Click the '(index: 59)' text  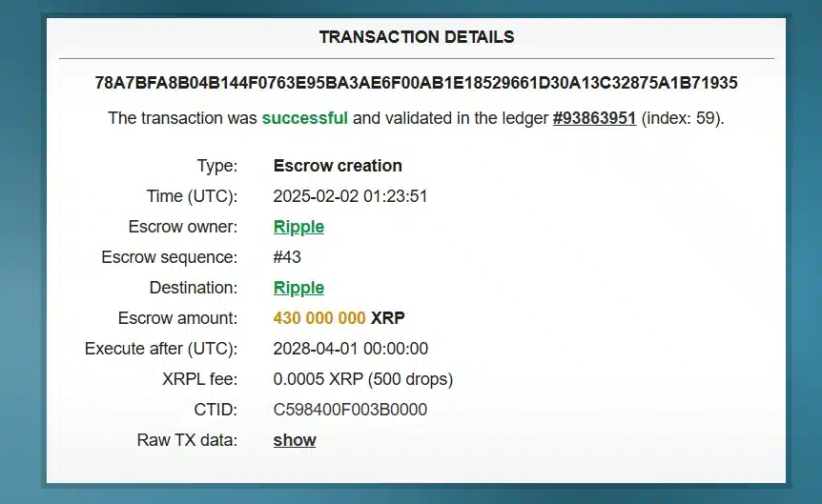(683, 118)
